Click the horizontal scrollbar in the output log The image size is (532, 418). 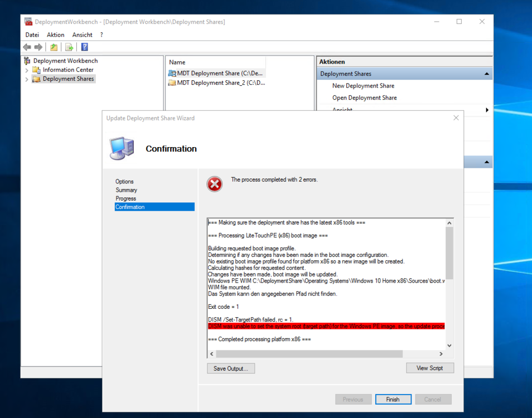(x=309, y=354)
